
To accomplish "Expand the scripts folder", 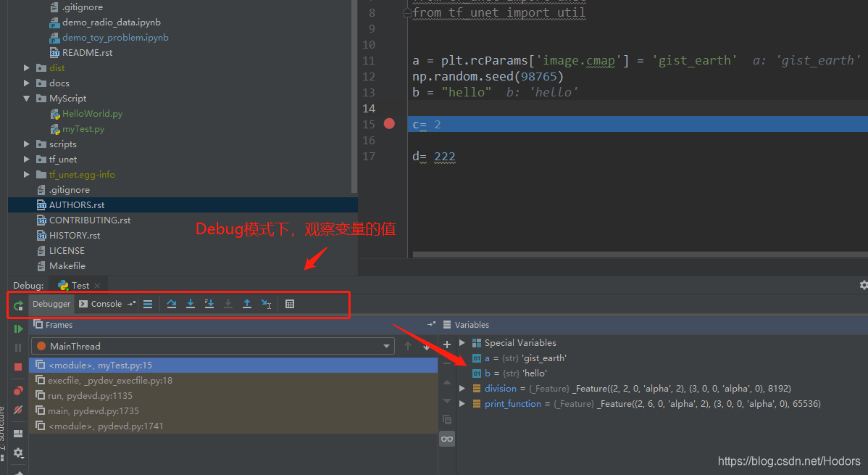I will click(x=27, y=144).
